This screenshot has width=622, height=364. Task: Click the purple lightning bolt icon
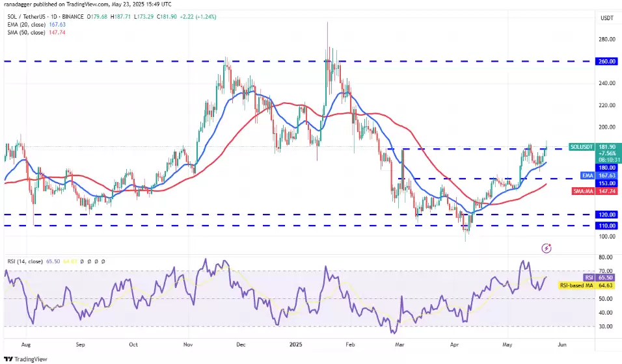pos(547,248)
